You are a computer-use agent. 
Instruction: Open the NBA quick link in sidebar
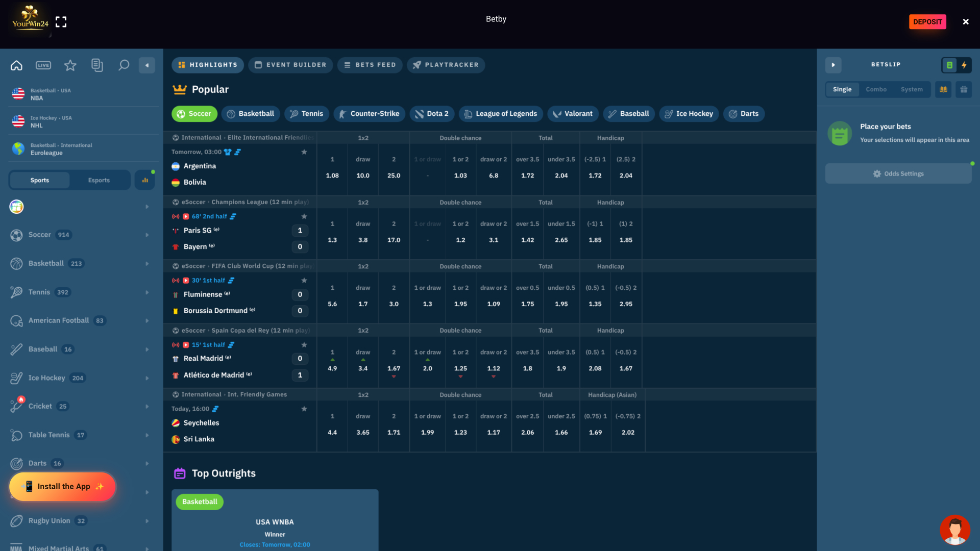tap(82, 94)
